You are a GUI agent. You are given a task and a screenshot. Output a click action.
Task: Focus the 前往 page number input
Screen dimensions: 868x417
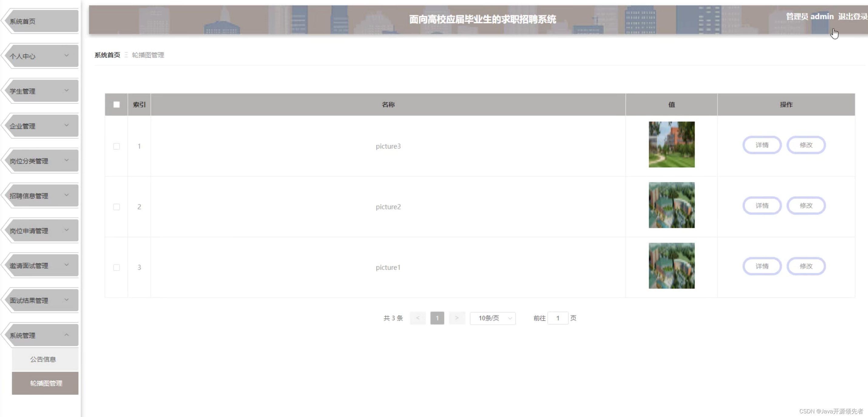pos(558,318)
